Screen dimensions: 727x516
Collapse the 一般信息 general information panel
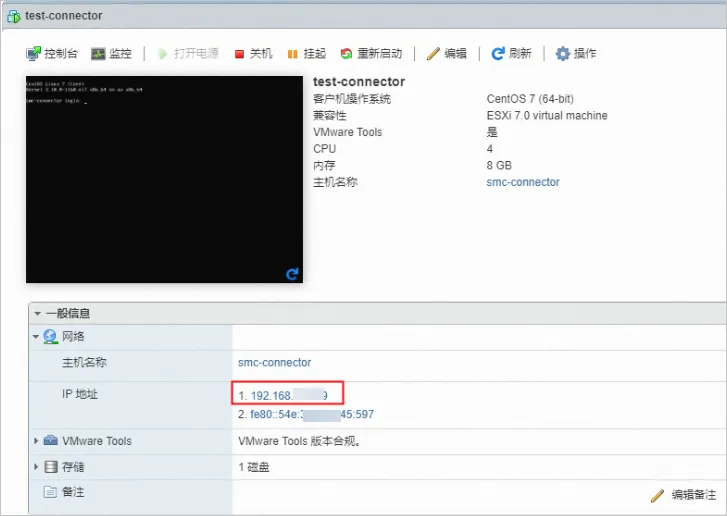[38, 314]
